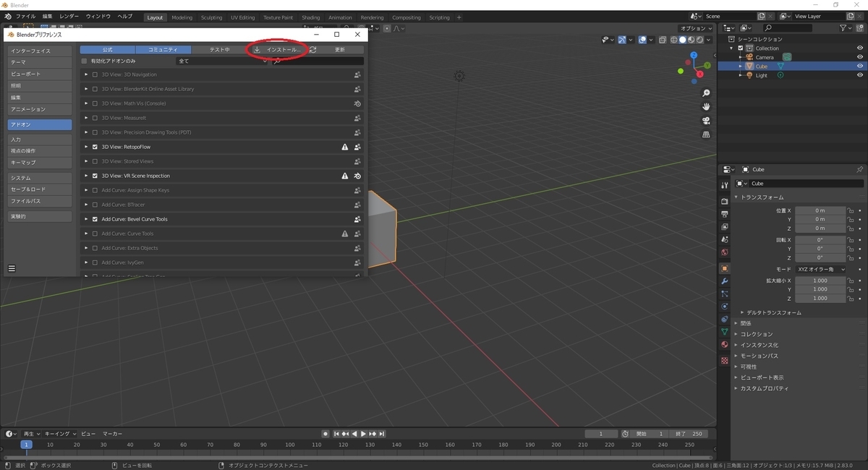Screen dimensions: 868x470
Task: Select material preview shading icon
Action: pos(690,40)
